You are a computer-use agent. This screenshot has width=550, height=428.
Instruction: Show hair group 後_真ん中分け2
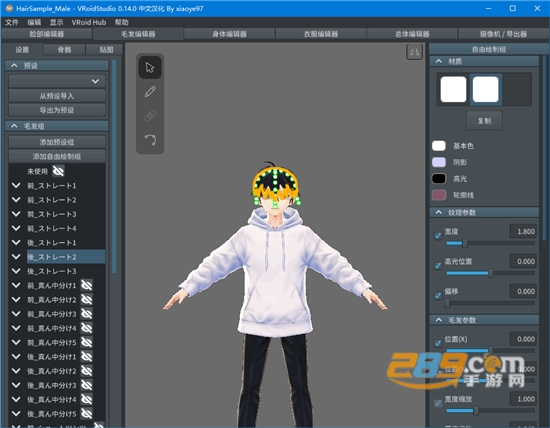click(x=87, y=371)
